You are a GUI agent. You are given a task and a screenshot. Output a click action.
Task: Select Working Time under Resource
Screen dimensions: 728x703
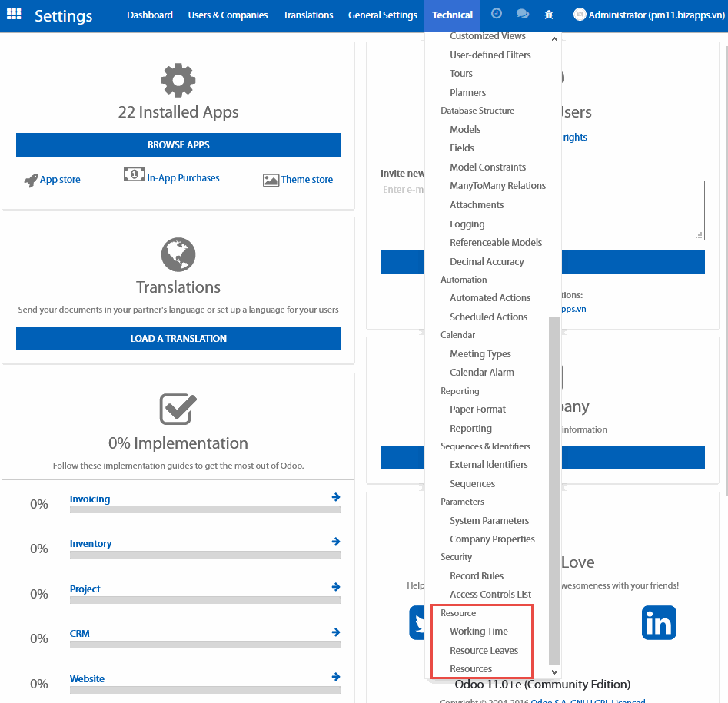(478, 631)
